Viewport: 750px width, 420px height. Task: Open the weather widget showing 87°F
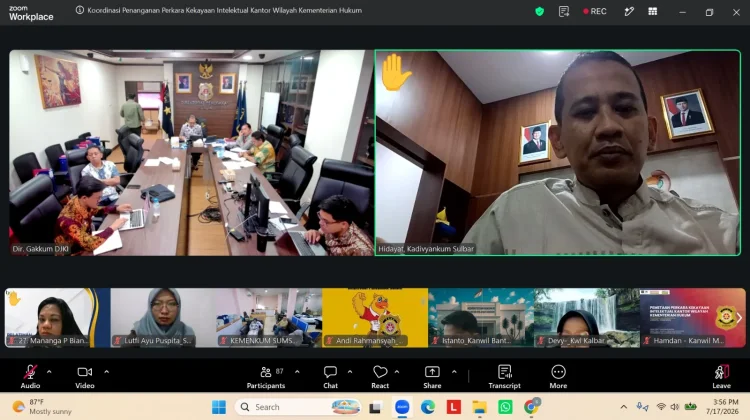coord(43,407)
